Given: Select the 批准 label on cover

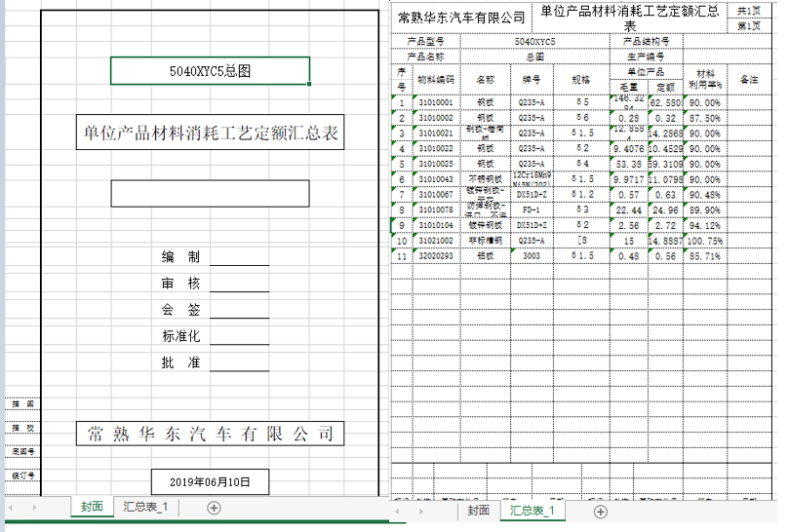Looking at the screenshot, I should click(x=181, y=362).
